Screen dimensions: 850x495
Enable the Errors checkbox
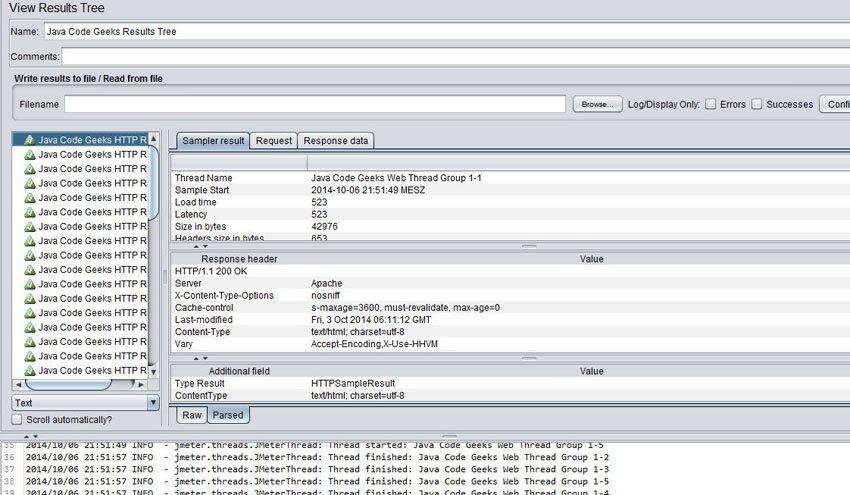point(711,104)
